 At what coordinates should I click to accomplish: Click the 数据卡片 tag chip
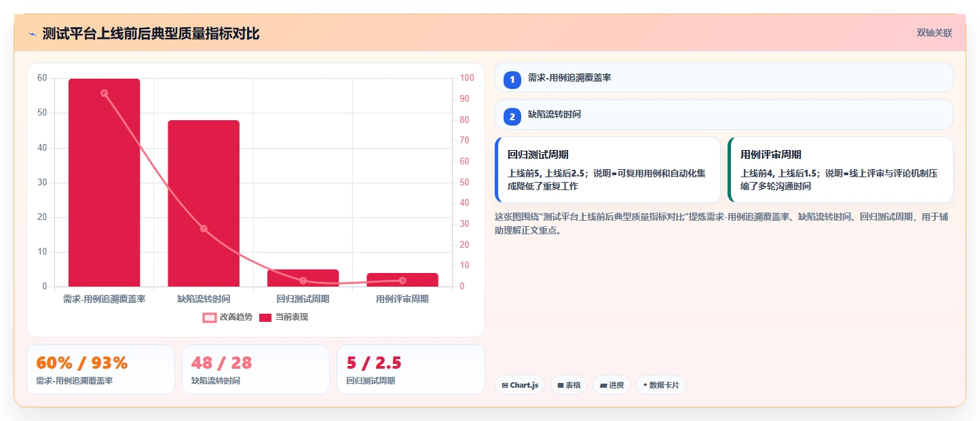(x=661, y=385)
